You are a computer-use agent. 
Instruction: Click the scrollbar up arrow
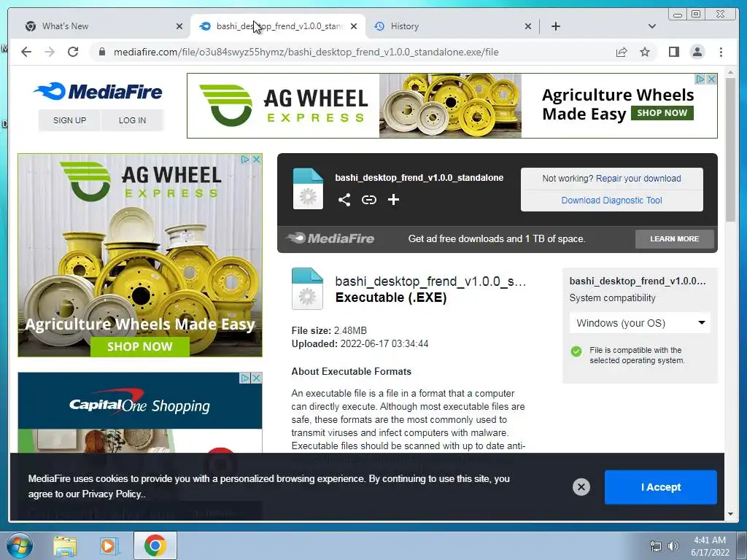[x=730, y=73]
